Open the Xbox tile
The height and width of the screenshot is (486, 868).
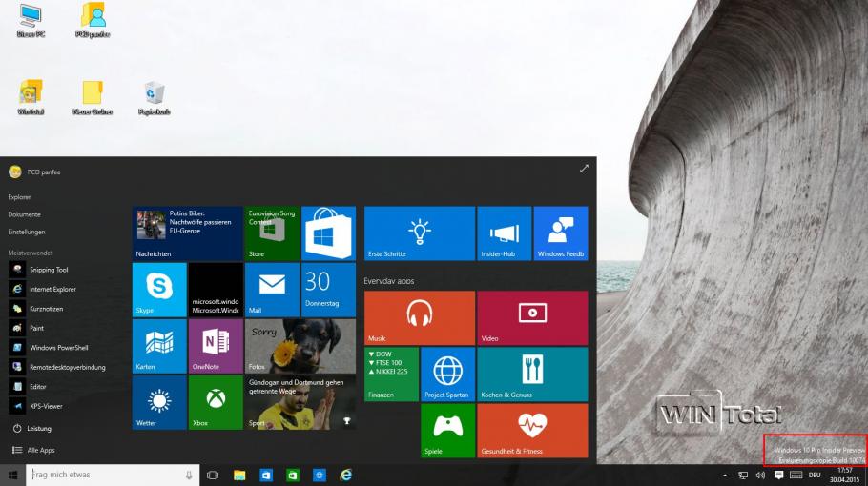tap(216, 402)
